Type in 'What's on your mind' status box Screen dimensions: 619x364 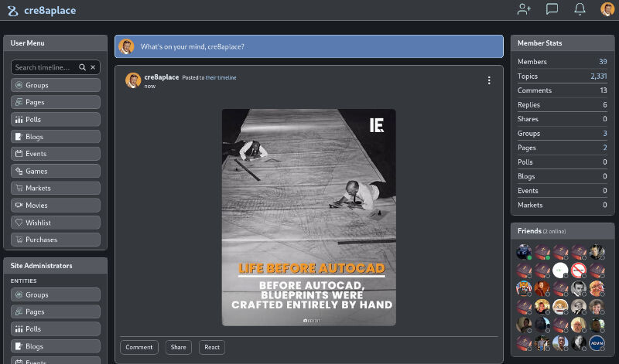click(x=309, y=46)
